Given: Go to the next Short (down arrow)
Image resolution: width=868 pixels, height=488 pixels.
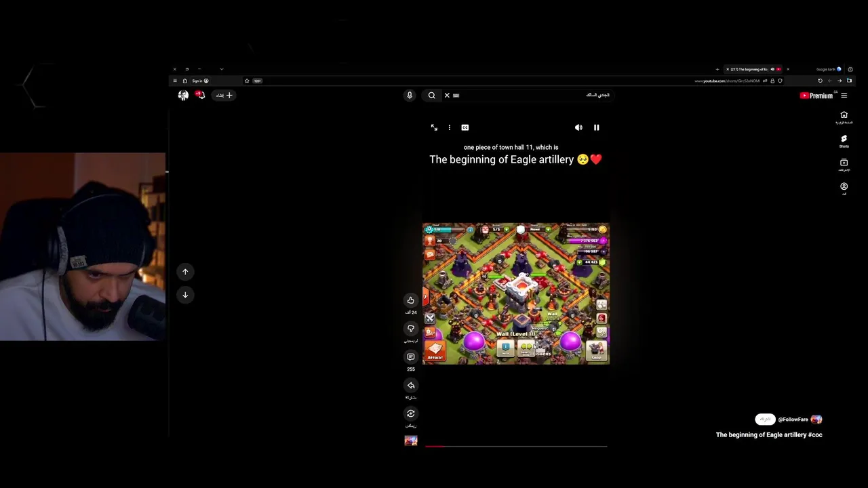Looking at the screenshot, I should pyautogui.click(x=185, y=295).
